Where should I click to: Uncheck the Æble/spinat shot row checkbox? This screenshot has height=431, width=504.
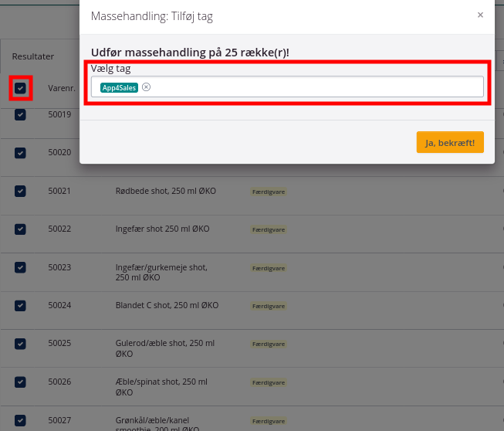[x=20, y=382]
